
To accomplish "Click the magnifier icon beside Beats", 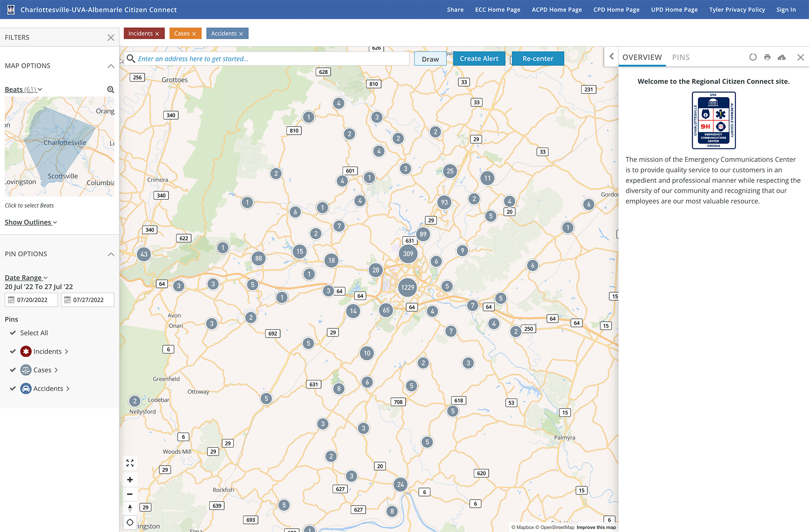I will (110, 89).
